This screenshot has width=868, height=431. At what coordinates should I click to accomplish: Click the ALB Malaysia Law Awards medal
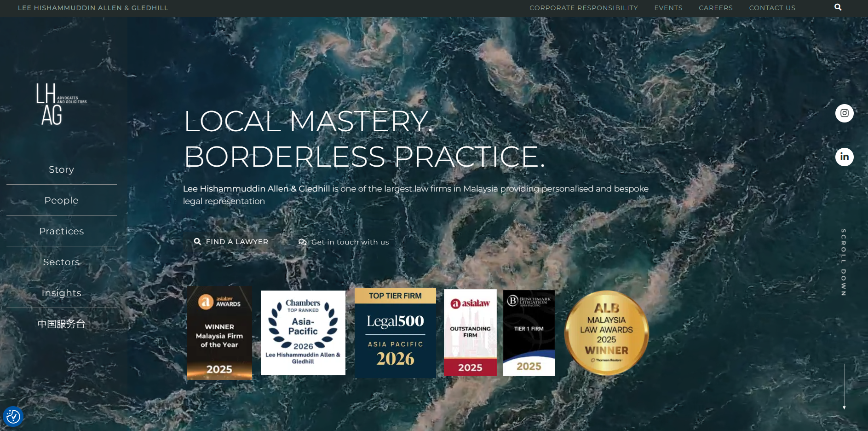(x=607, y=333)
